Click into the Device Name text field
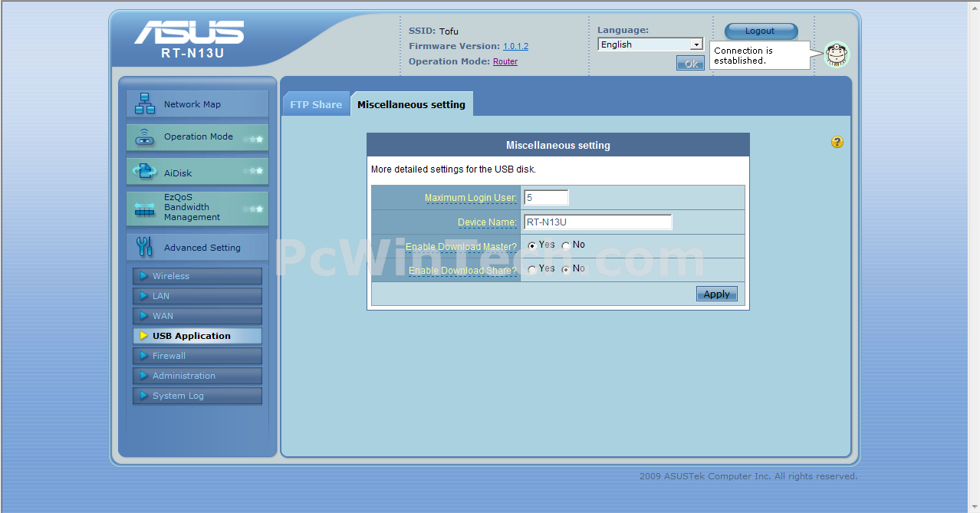Image resolution: width=980 pixels, height=513 pixels. point(598,222)
